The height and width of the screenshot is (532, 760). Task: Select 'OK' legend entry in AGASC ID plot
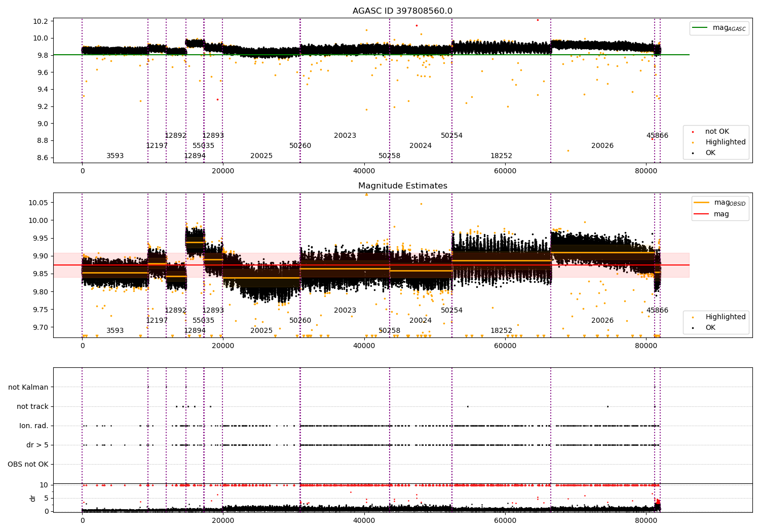pyautogui.click(x=704, y=153)
